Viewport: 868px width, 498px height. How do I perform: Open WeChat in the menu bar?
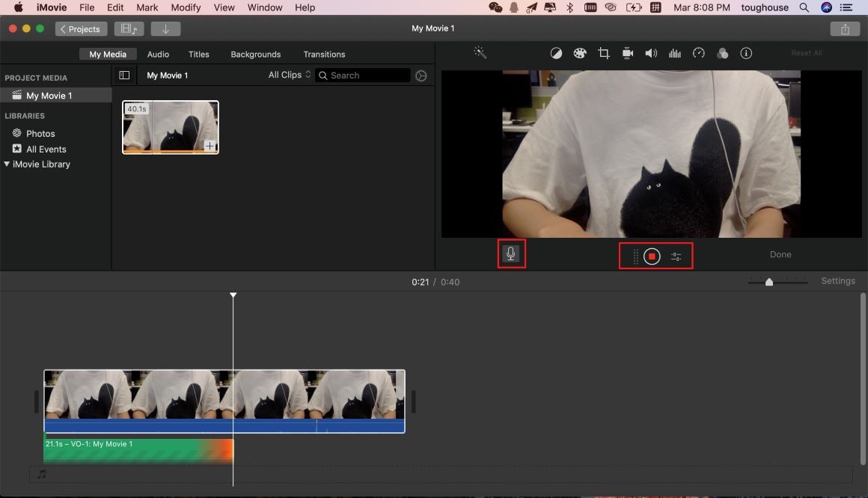[495, 7]
